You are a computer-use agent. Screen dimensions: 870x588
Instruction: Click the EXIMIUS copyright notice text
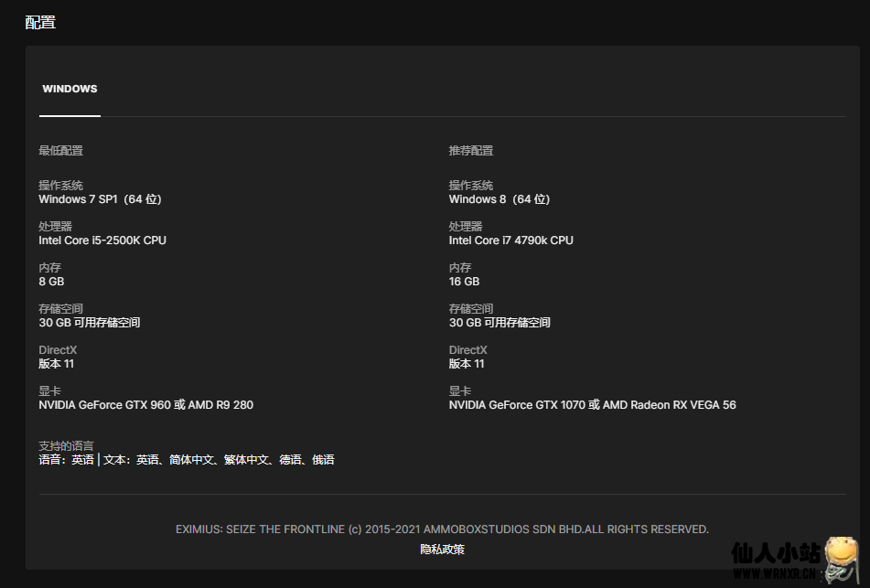point(442,529)
